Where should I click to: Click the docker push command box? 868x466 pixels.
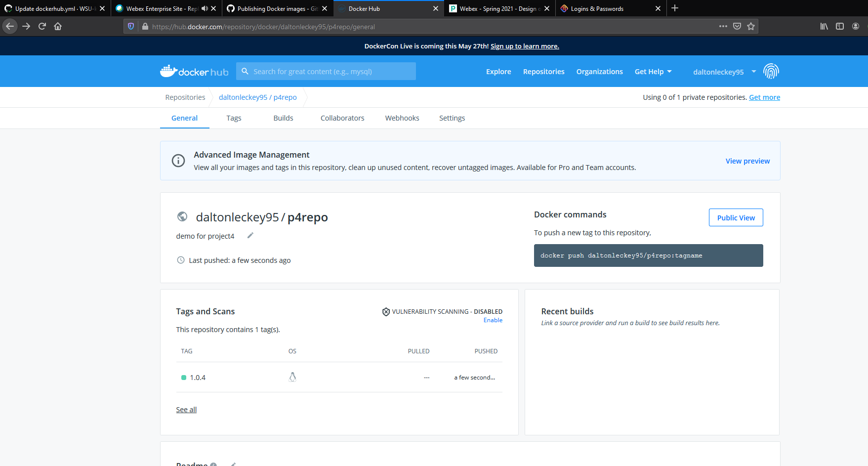648,255
